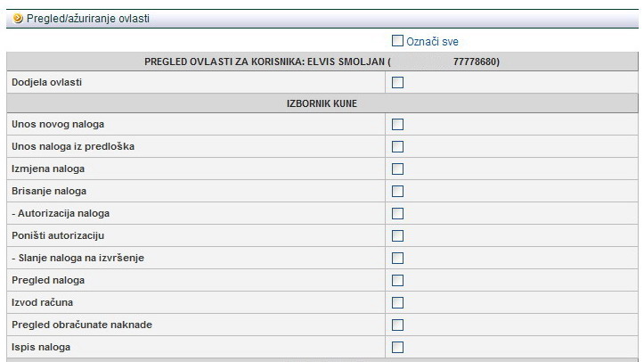
Task: Toggle the Izvod računa checkbox
Action: pos(397,303)
